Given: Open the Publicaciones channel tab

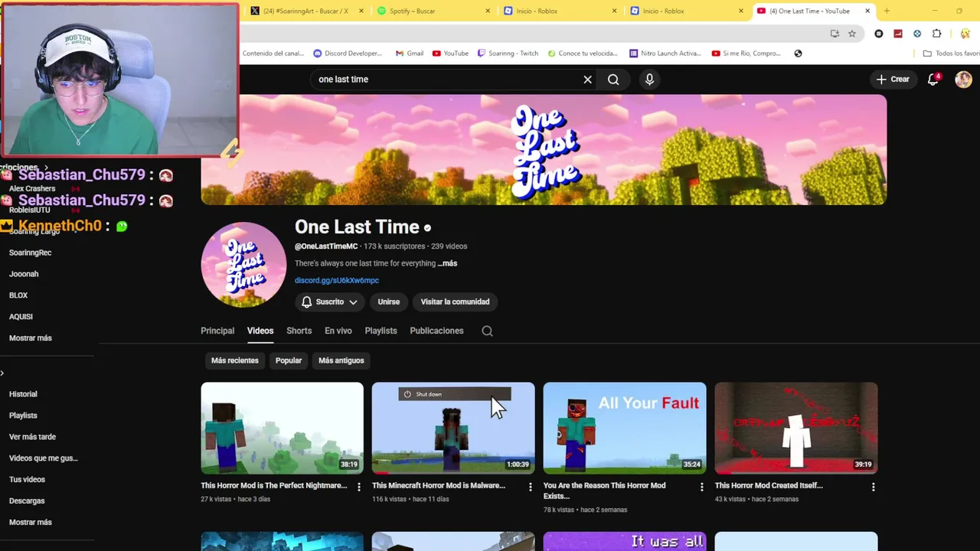Looking at the screenshot, I should pos(436,331).
